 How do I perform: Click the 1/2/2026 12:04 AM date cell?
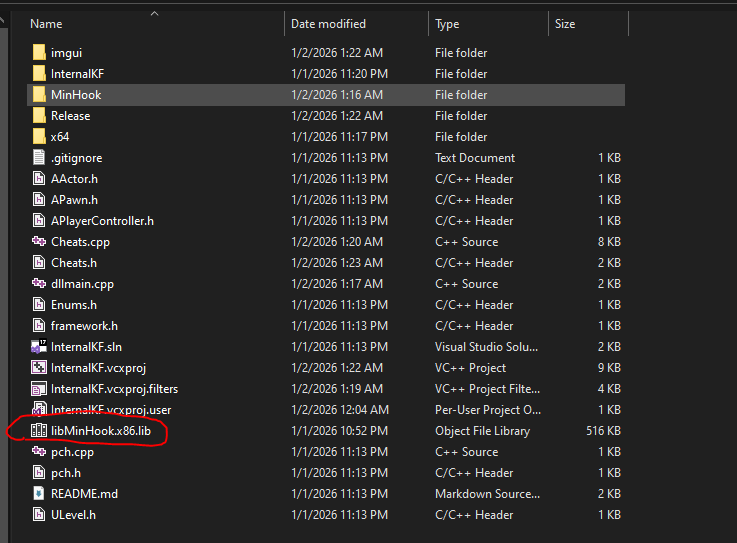coord(340,409)
